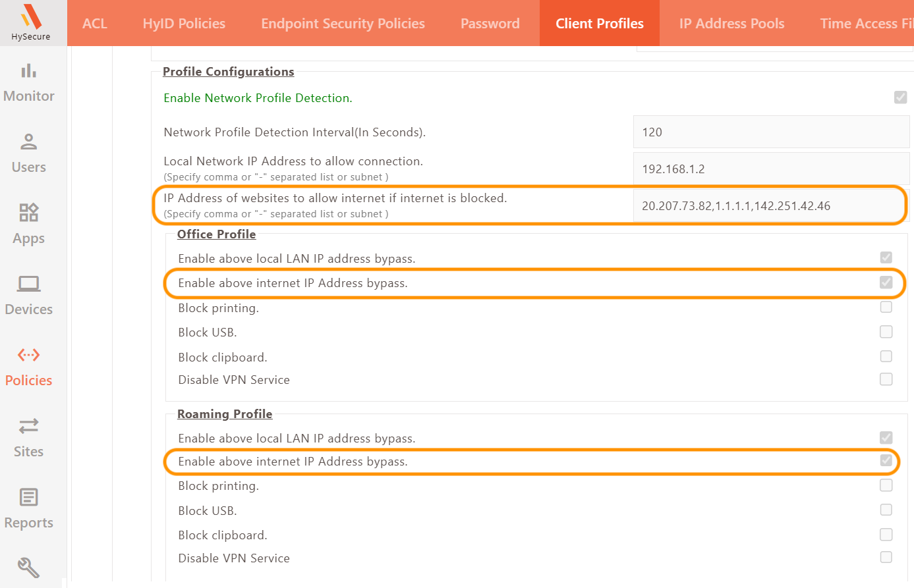The width and height of the screenshot is (914, 588).
Task: Enable Block USB in Roaming Profile
Action: tap(886, 510)
